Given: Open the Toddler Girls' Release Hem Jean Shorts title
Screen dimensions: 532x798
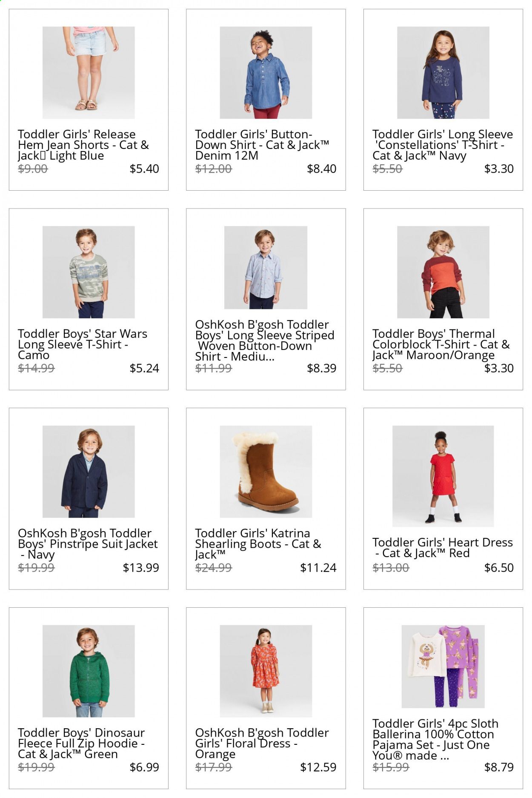Looking at the screenshot, I should point(83,145).
